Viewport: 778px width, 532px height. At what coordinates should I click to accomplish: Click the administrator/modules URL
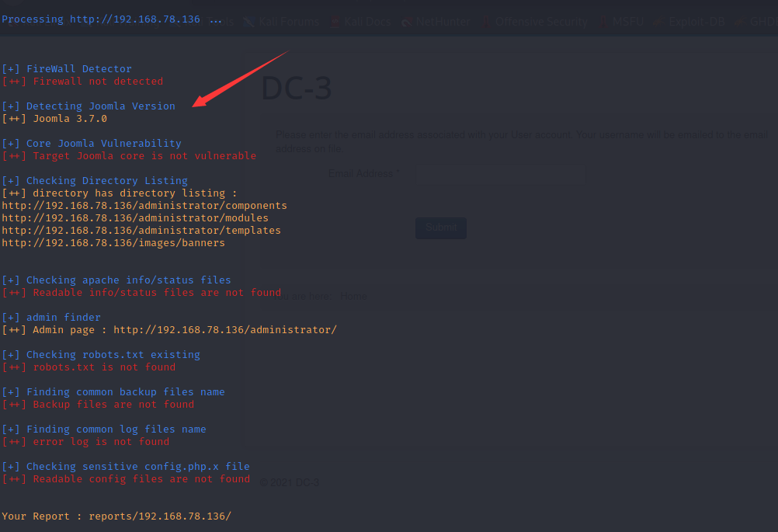coord(135,218)
